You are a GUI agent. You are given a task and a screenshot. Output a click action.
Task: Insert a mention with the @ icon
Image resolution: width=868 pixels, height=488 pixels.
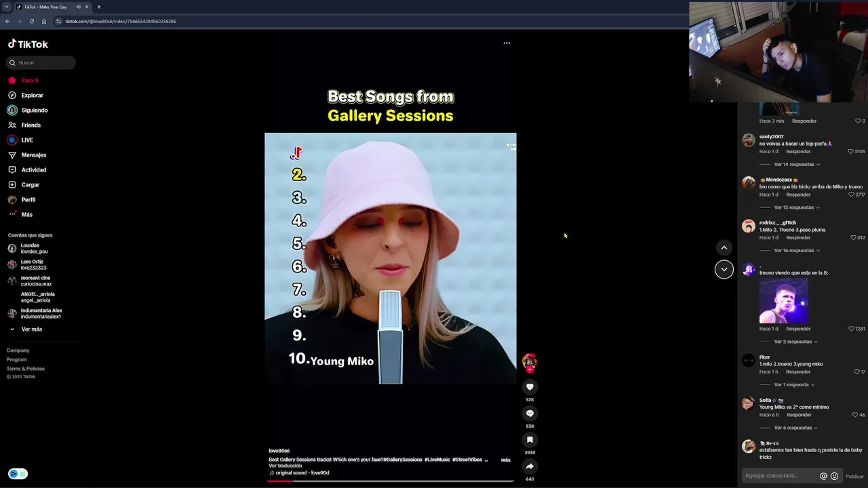[x=823, y=476]
